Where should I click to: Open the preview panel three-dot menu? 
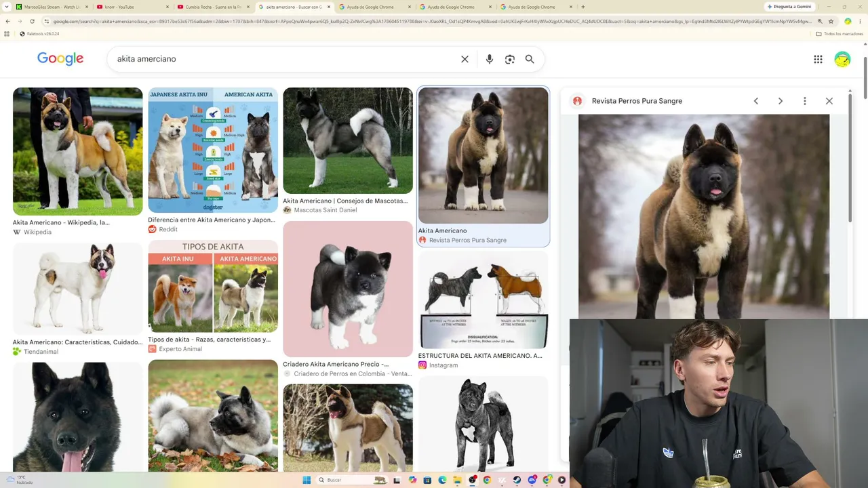tap(805, 101)
